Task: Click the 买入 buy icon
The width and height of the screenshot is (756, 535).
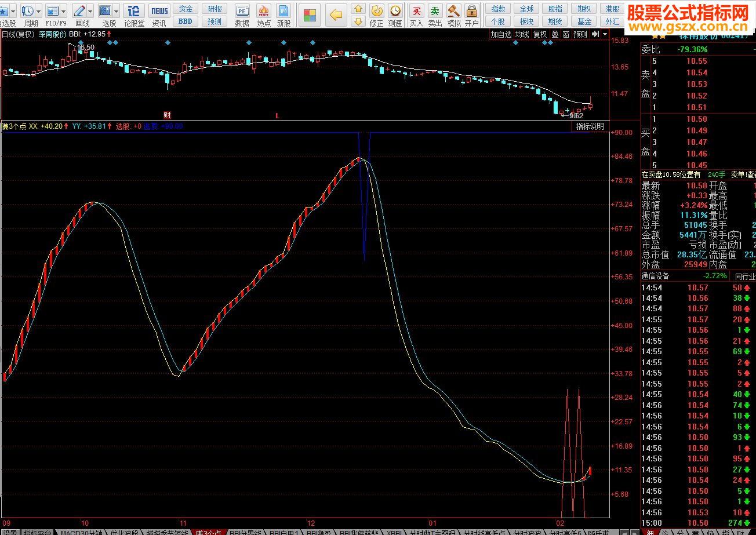Action: click(x=416, y=11)
